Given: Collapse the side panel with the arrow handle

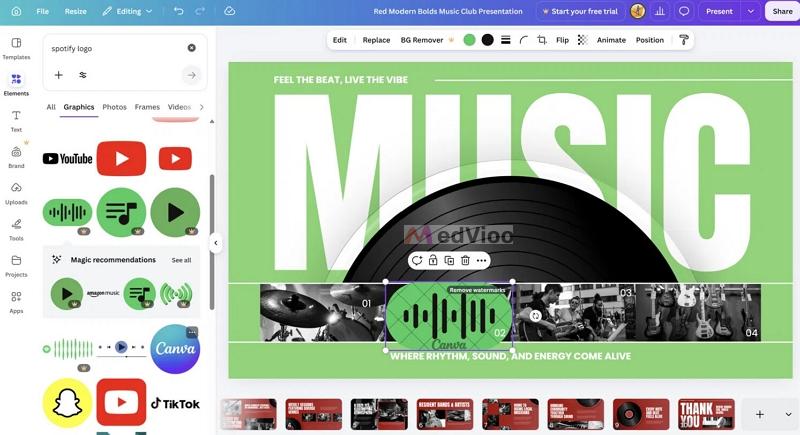Looking at the screenshot, I should (216, 243).
